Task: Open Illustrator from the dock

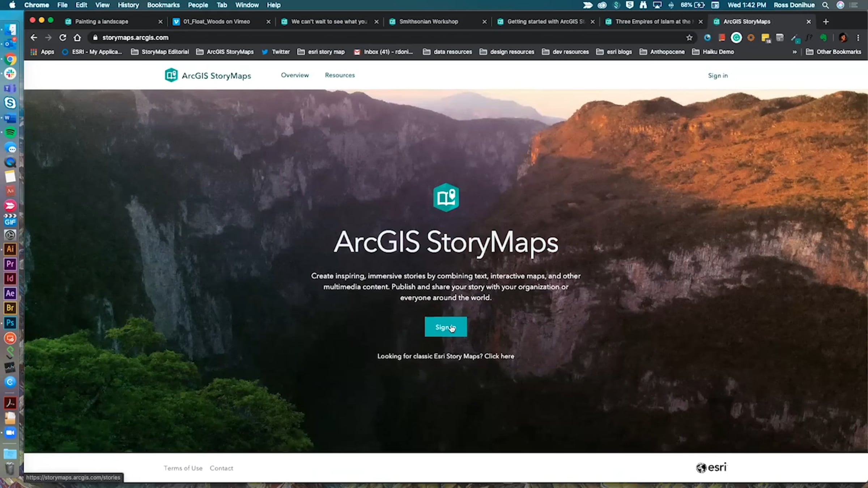Action: click(10, 249)
